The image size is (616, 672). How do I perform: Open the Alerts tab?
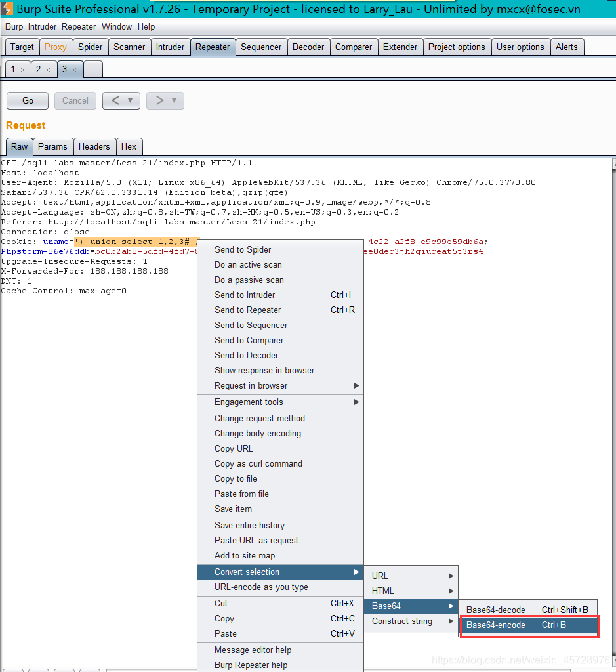567,47
